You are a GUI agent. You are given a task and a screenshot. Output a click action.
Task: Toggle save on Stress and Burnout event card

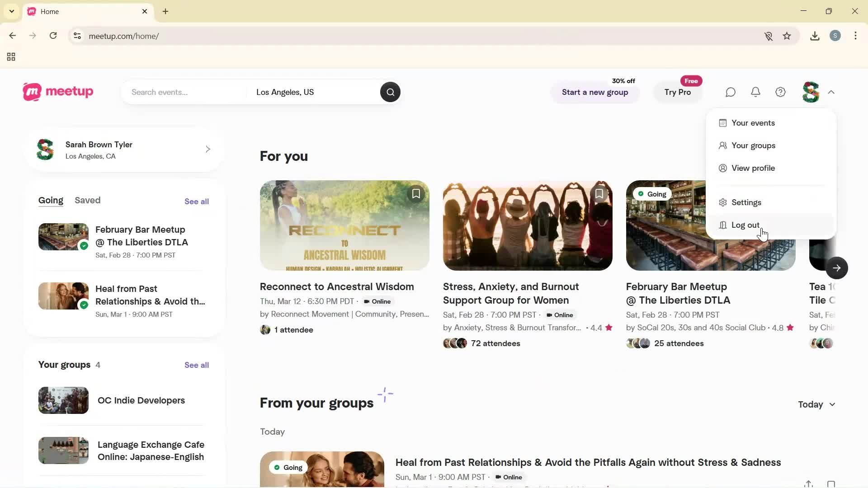click(x=599, y=193)
